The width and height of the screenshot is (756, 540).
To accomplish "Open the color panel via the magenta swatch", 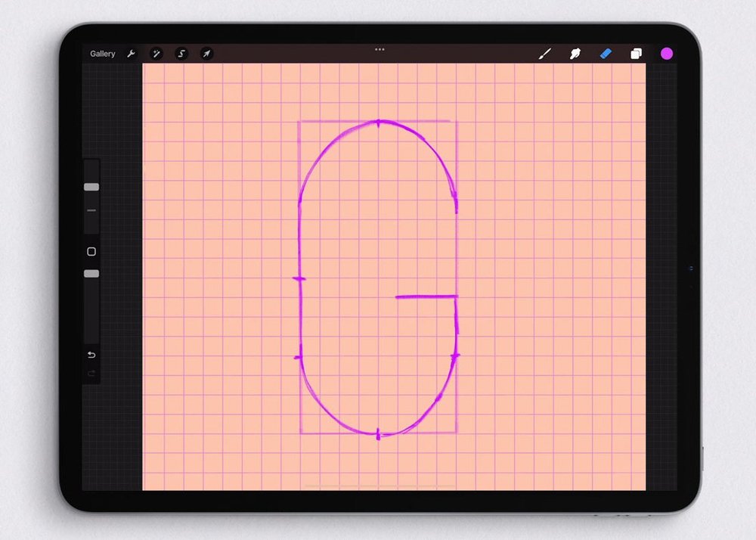I will [x=667, y=54].
